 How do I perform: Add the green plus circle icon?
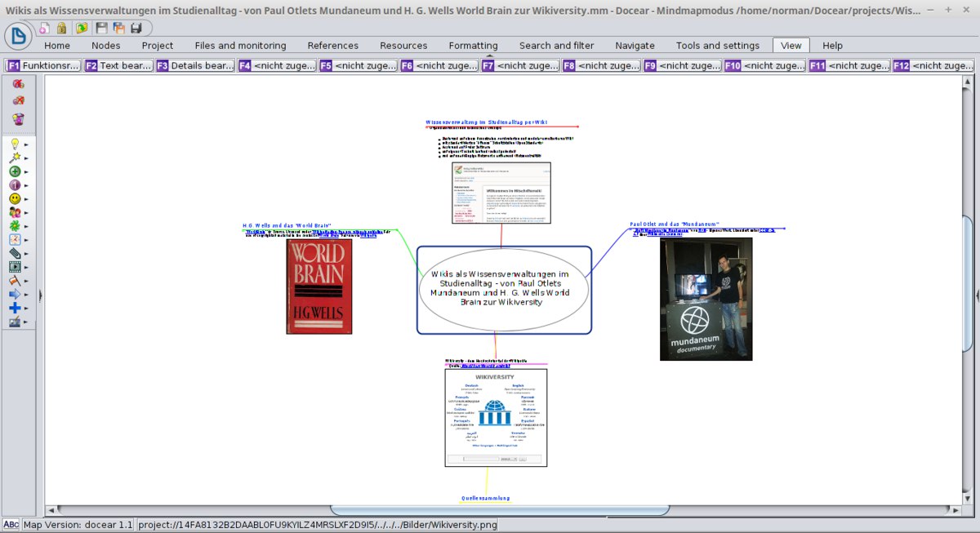point(15,171)
